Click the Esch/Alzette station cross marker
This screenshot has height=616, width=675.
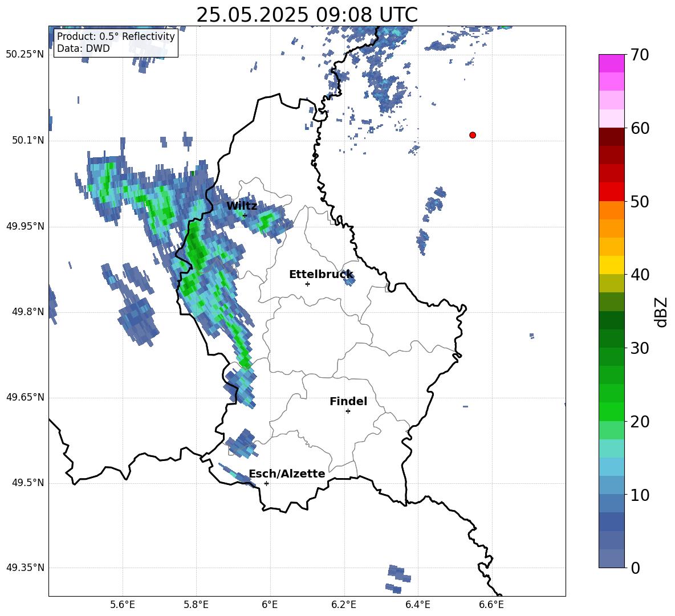point(266,483)
